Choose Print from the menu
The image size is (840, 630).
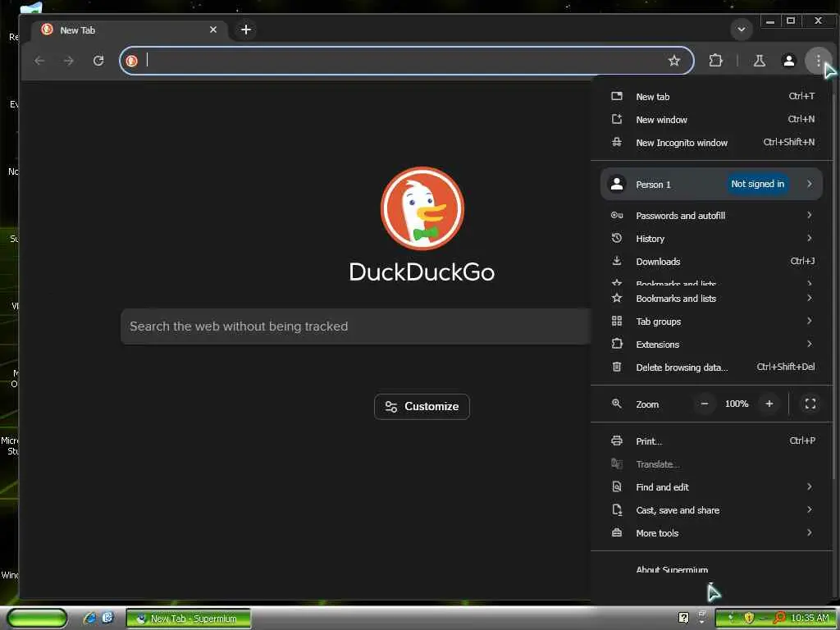click(x=713, y=441)
